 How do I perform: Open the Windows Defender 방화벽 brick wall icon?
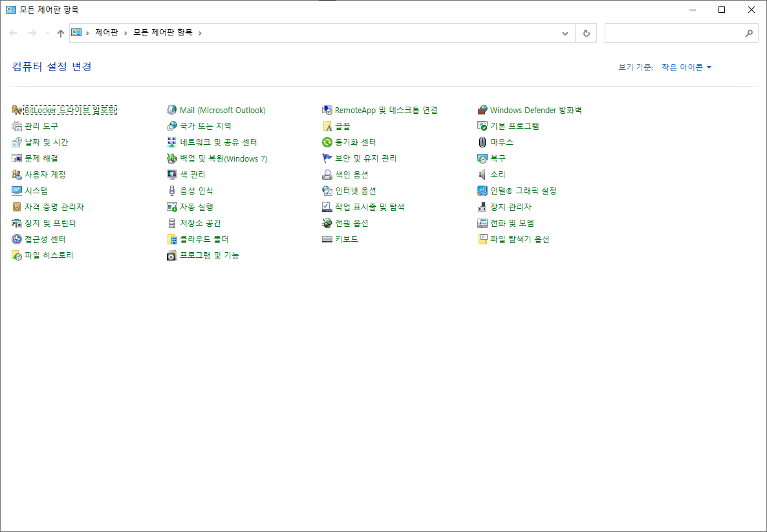pos(482,110)
